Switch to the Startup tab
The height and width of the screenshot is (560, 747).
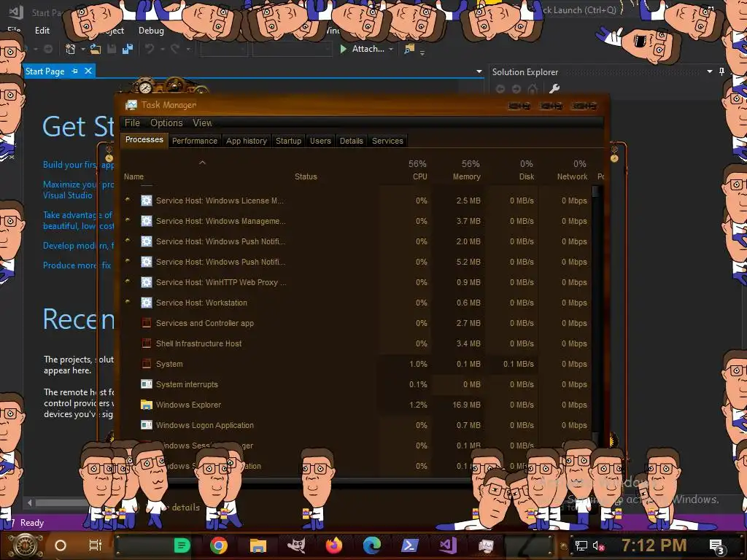(288, 141)
